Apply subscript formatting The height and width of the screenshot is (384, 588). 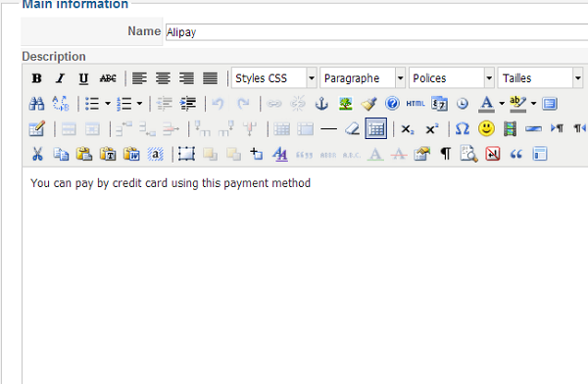click(x=408, y=129)
